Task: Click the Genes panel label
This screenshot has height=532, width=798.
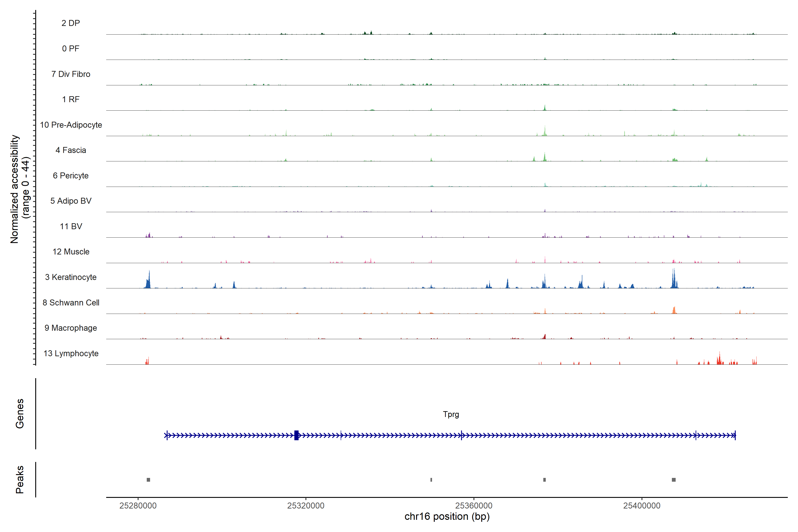Action: click(x=20, y=413)
